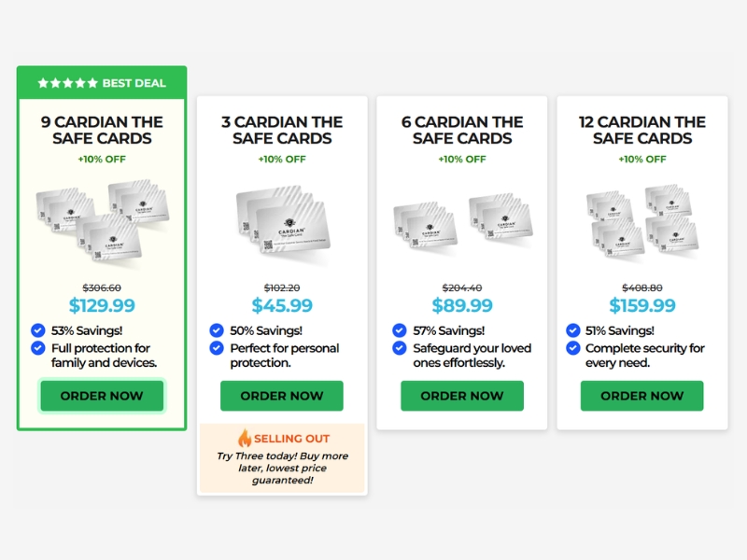View the 12 cards product image
The image size is (747, 560).
(x=641, y=221)
